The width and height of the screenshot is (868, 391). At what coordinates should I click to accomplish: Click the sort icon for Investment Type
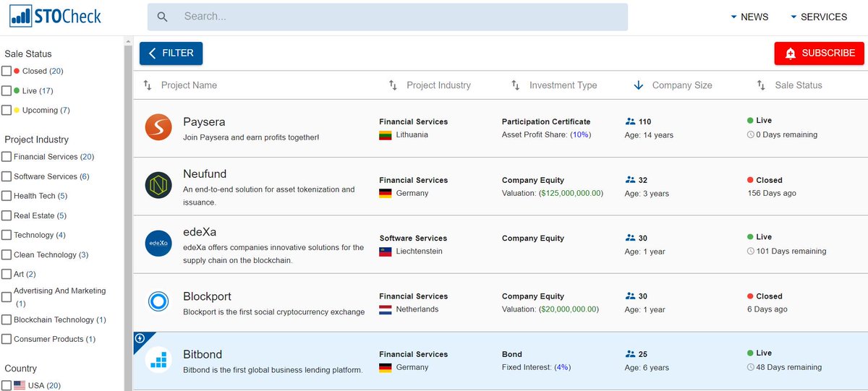point(516,85)
